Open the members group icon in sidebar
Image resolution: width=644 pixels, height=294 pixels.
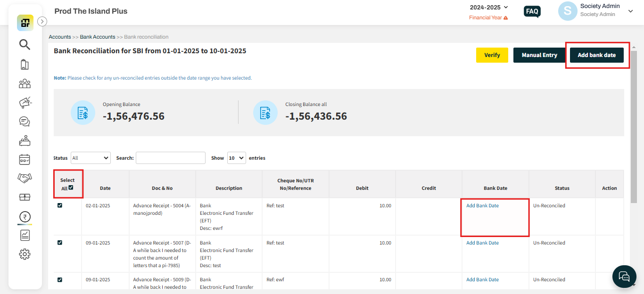tap(25, 84)
